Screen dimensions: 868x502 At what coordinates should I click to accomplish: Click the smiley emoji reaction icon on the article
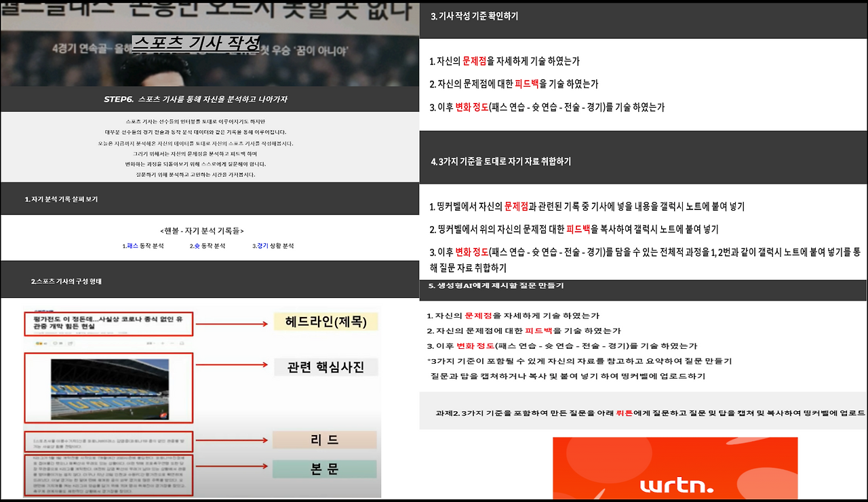point(41,342)
